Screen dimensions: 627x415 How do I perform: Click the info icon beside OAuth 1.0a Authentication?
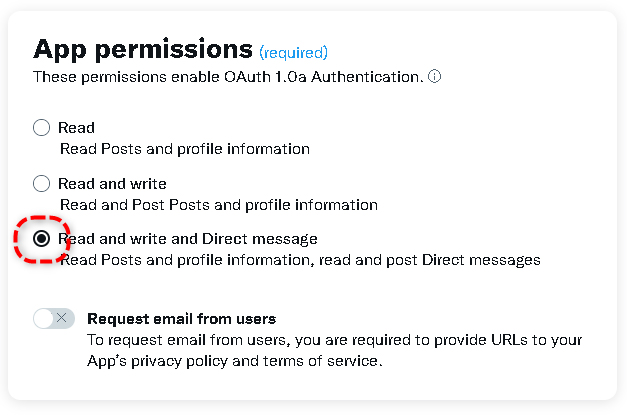tap(434, 76)
